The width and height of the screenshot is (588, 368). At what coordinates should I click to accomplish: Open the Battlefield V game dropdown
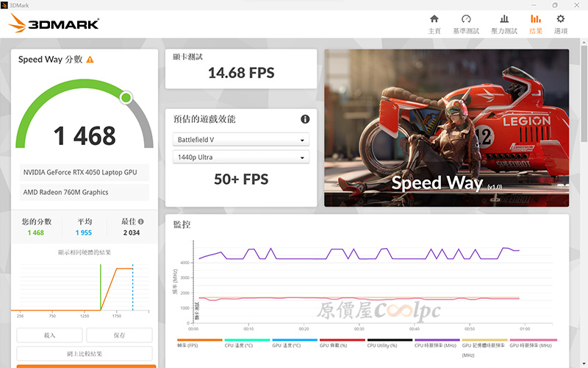tap(241, 140)
